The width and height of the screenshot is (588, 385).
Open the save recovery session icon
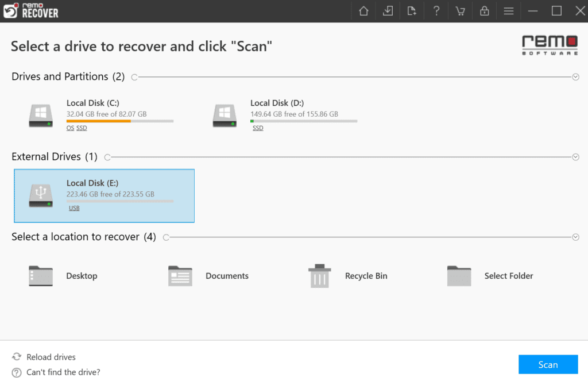388,10
